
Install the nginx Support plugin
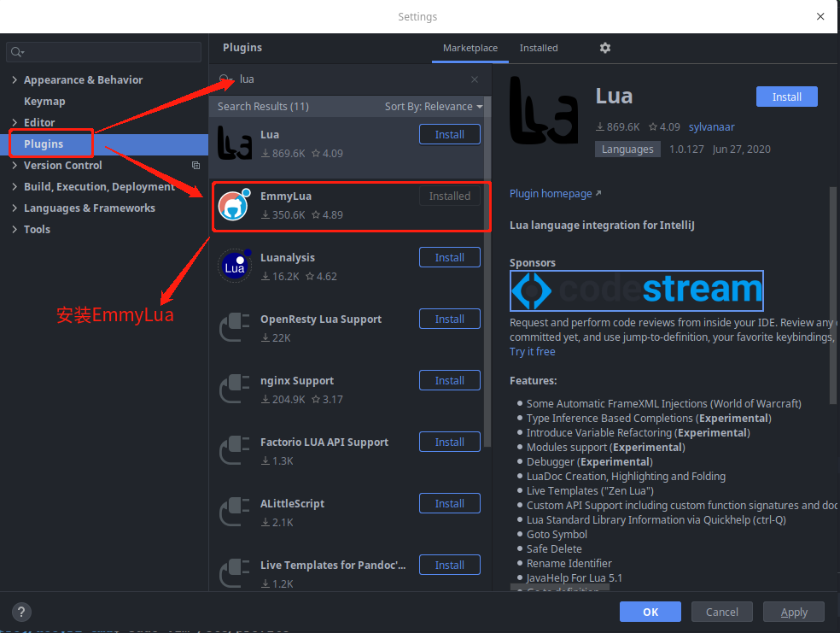[450, 380]
